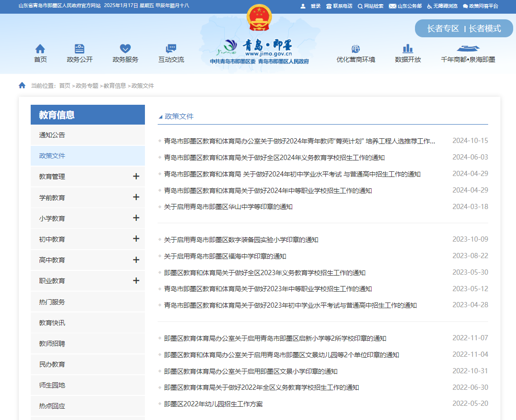Open 热门服务 in the sidebar
This screenshot has height=420, width=516.
[87, 302]
